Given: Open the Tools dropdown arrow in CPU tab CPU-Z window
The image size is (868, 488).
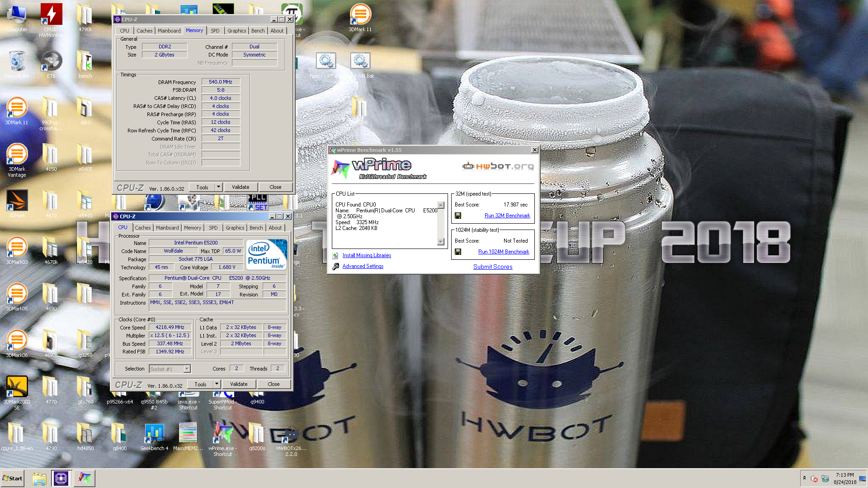Looking at the screenshot, I should pos(217,384).
